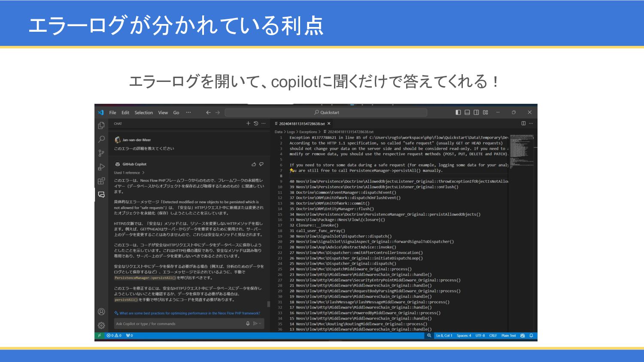
Task: Start a new chat with plus icon
Action: coord(248,124)
